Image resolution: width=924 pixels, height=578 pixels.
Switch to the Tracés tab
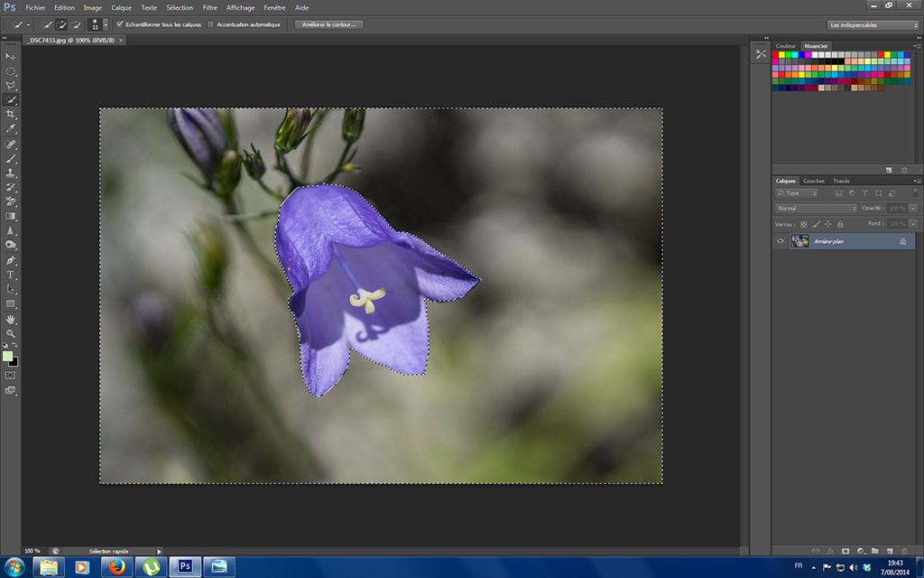(x=842, y=181)
